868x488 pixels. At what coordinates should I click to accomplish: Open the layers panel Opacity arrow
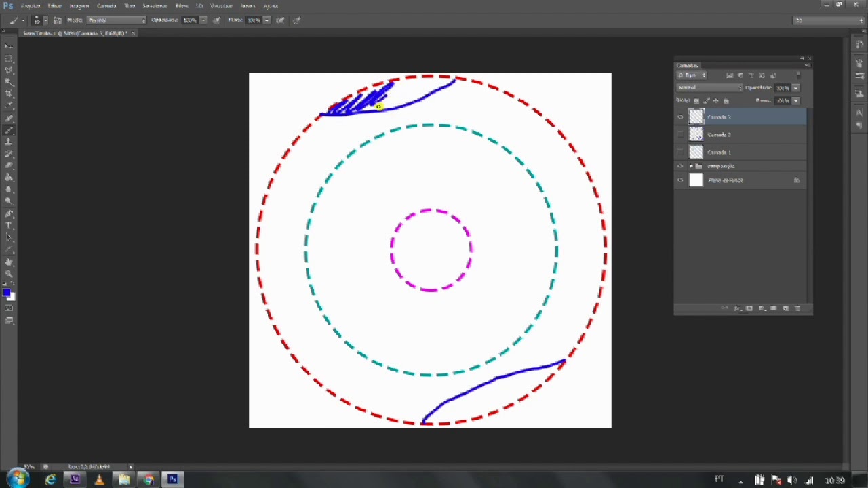click(795, 88)
